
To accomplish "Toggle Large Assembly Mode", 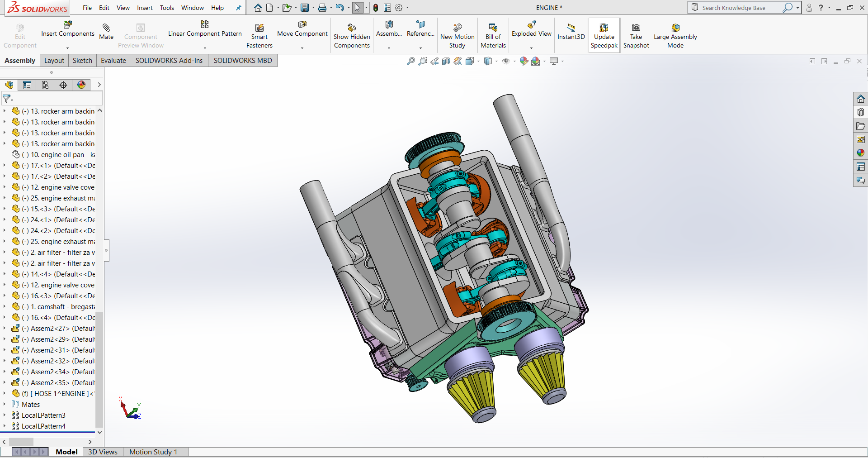I will point(675,28).
